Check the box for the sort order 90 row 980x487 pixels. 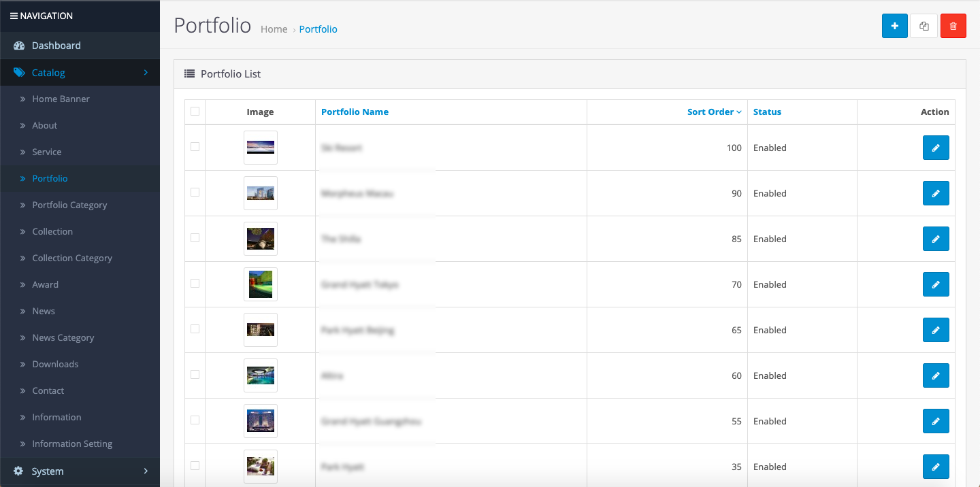pyautogui.click(x=195, y=192)
